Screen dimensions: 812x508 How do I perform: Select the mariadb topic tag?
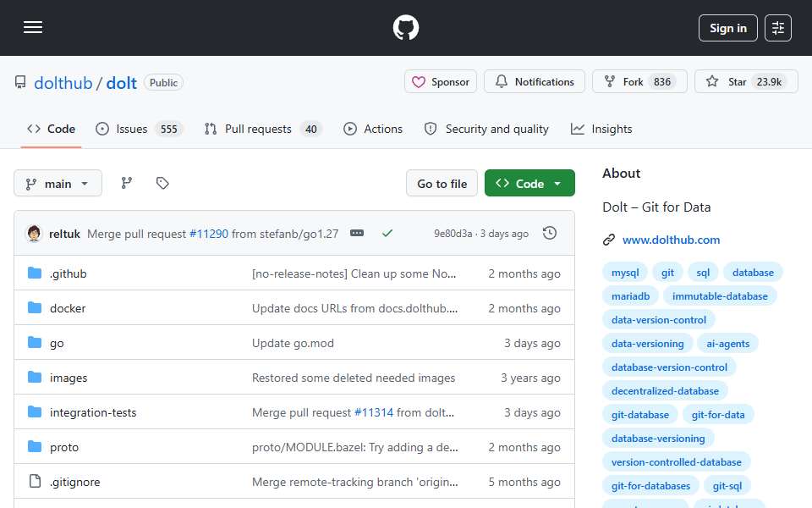630,296
